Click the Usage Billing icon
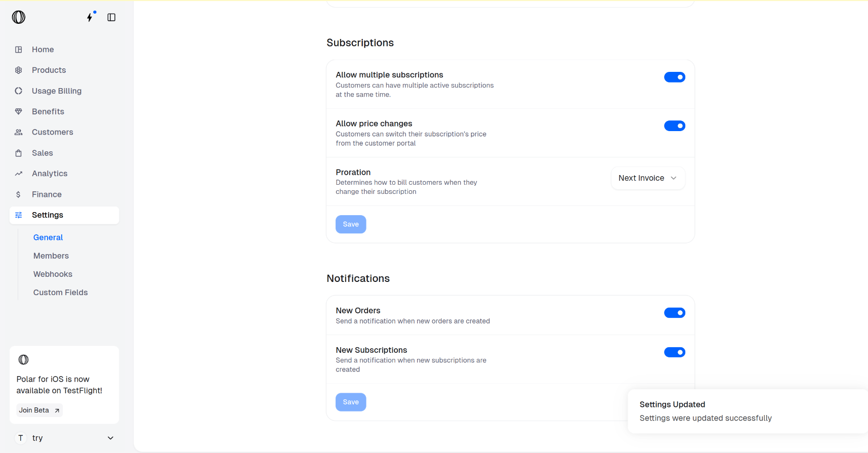This screenshot has height=453, width=868. coord(19,91)
